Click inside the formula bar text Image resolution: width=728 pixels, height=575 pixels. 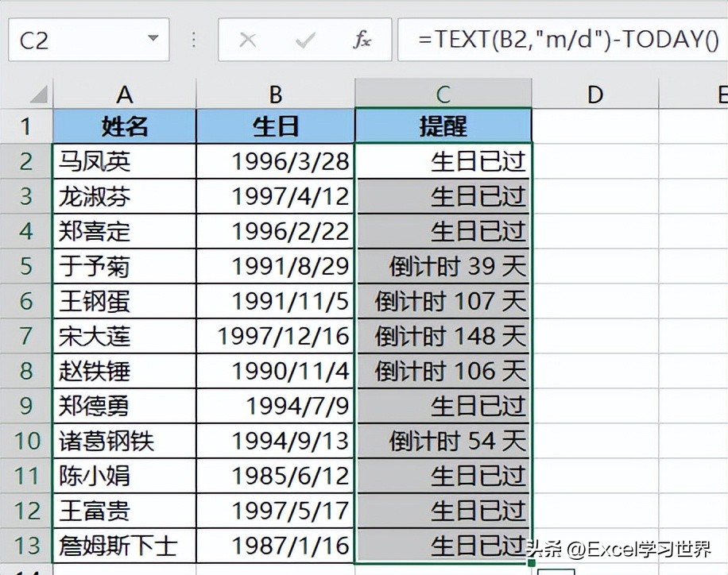563,40
